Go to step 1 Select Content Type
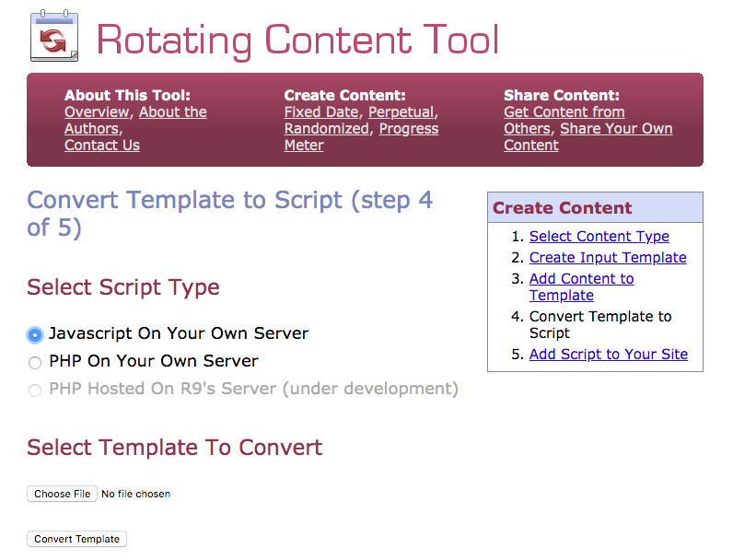Screen dimensions: 733x560 point(599,236)
